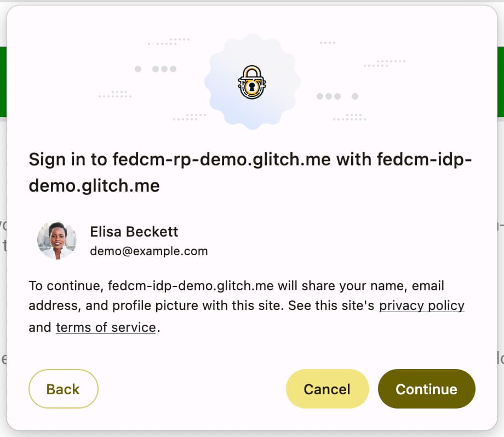Open the privacy policy link
The image size is (504, 437).
421,306
